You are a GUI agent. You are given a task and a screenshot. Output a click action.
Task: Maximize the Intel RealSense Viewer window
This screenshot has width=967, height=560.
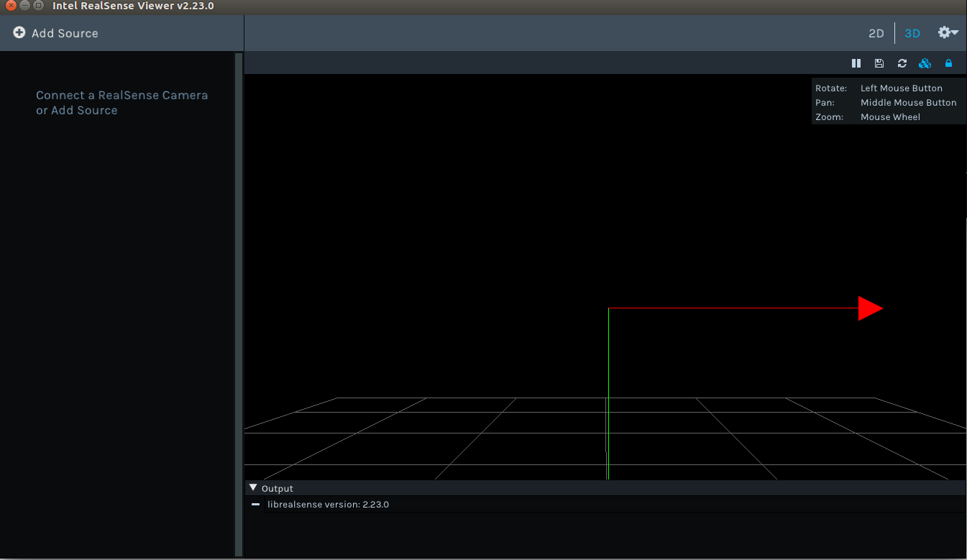[x=39, y=6]
